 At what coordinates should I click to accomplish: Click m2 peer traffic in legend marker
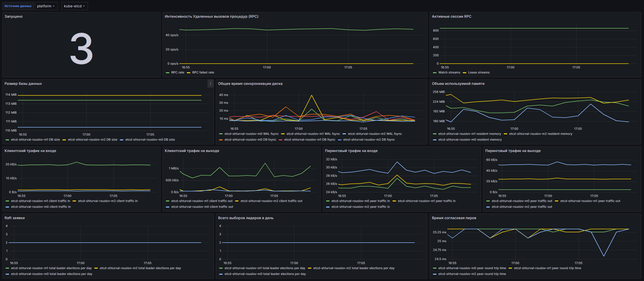click(328, 207)
